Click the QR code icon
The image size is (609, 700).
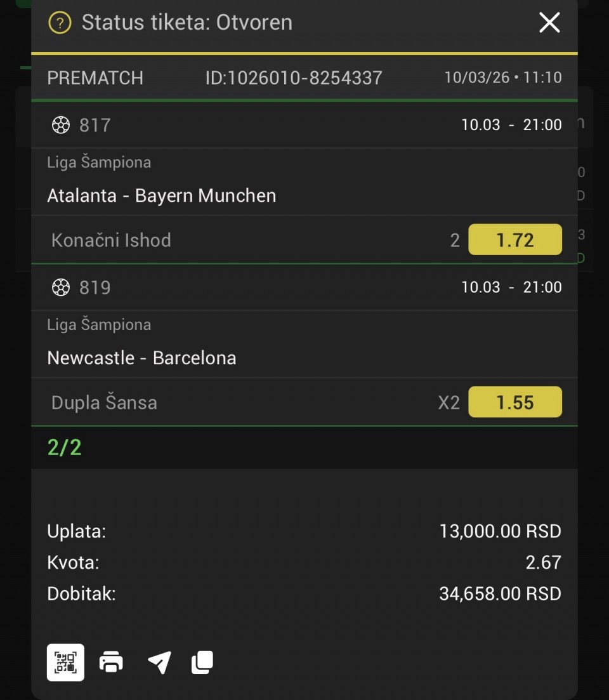[x=65, y=663]
